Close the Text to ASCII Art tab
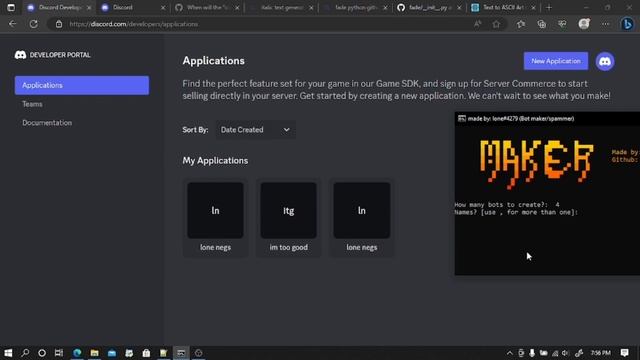The height and width of the screenshot is (360, 640). 533,8
